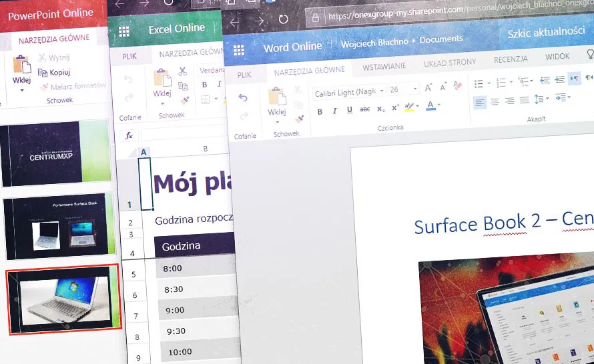Apply bold formatting in Word ribbon
Viewport: 594px width, 364px height.
pyautogui.click(x=320, y=111)
